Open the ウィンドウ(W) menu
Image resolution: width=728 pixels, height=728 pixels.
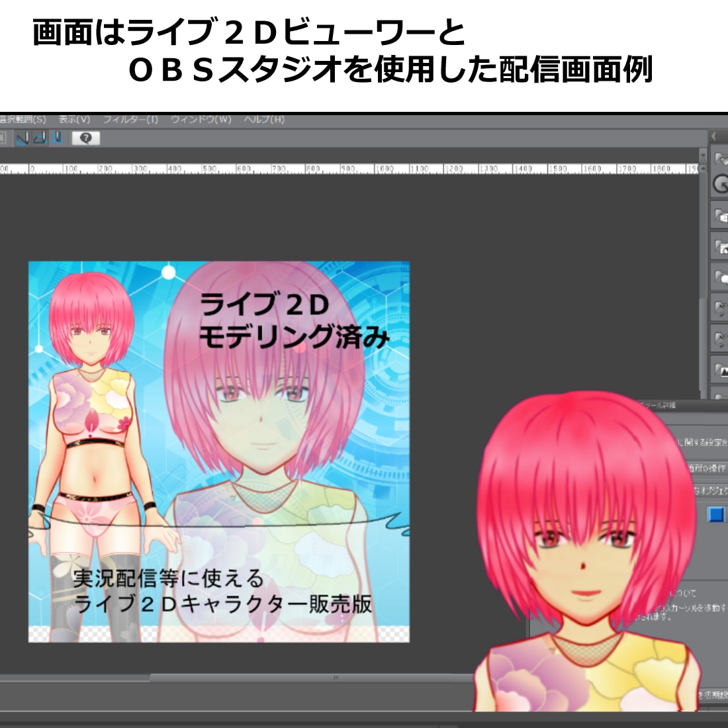point(201,120)
